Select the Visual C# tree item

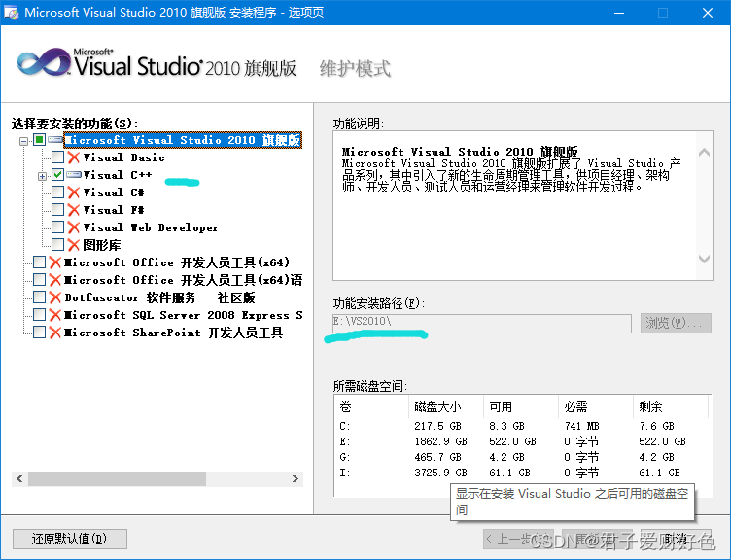point(114,192)
